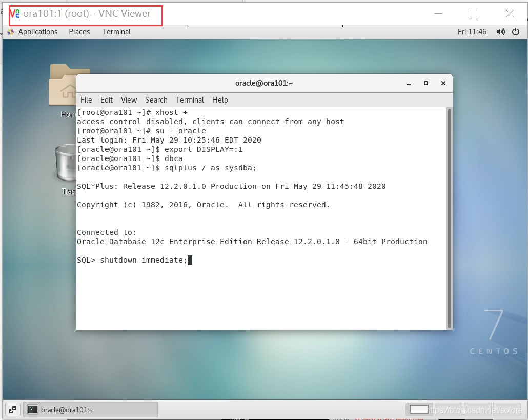This screenshot has width=528, height=420.
Task: Click the workspace switcher icon in bottom-left
Action: (x=12, y=409)
